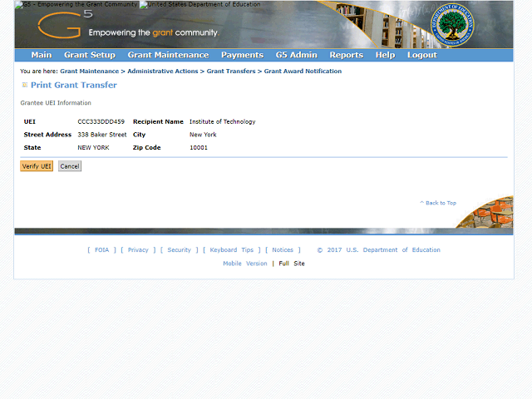Click street address 338 Baker Street
Screen dimensions: 532x399
[102, 135]
